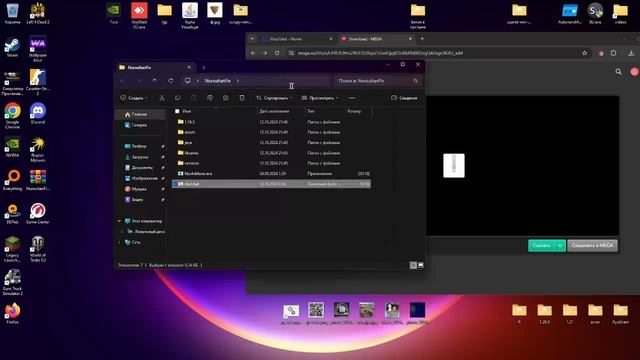640x360 pixels.
Task: Select Home in the Explorer sidebar
Action: pos(140,114)
